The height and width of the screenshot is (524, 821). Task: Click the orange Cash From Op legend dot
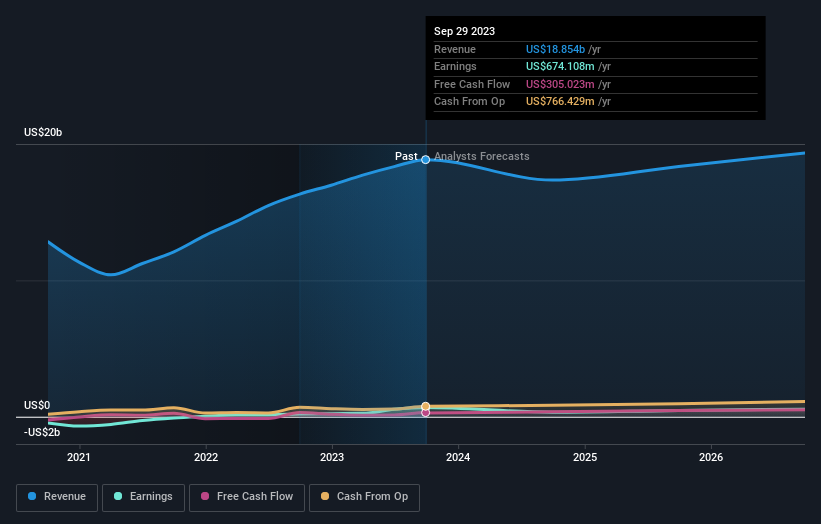pos(325,496)
